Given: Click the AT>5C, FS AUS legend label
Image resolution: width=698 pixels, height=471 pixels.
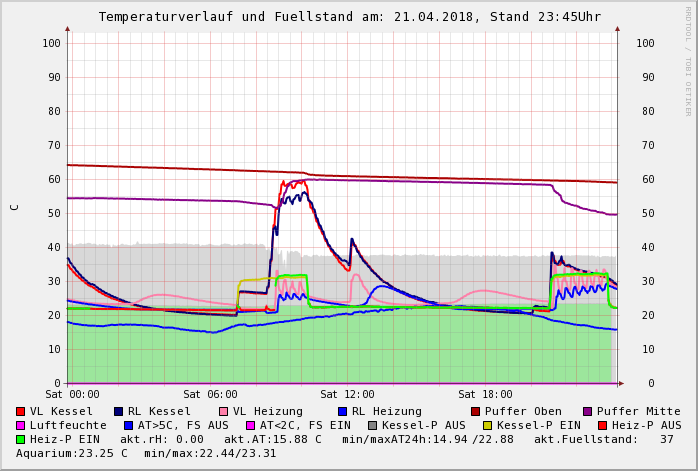Looking at the screenshot, I should (183, 426).
